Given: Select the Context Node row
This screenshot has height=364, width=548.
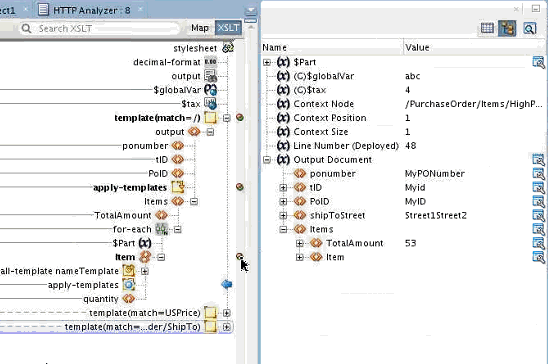Looking at the screenshot, I should (x=403, y=104).
